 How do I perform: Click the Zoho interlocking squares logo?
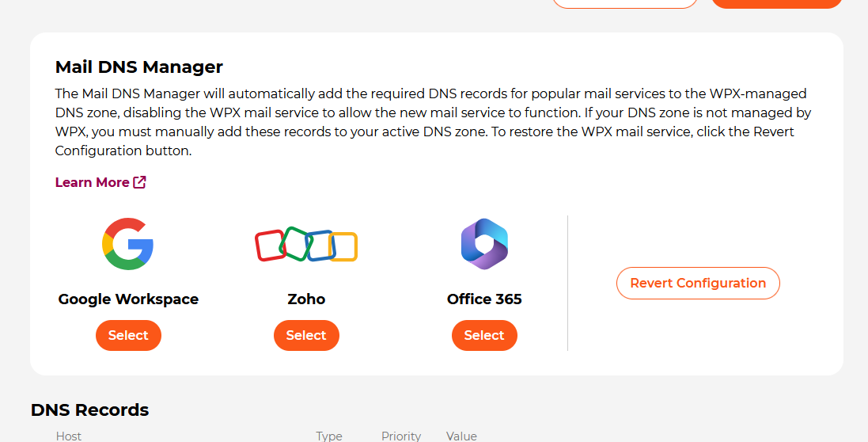(x=306, y=244)
